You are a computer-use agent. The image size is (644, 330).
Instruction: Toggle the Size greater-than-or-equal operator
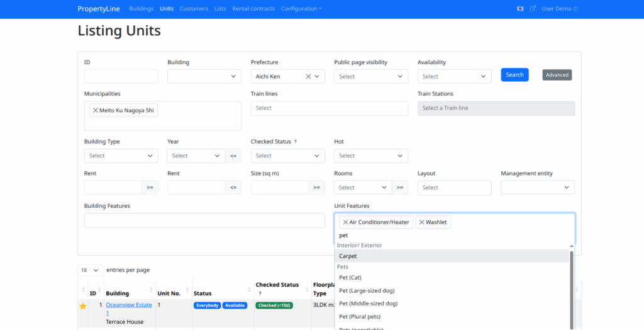pyautogui.click(x=316, y=187)
